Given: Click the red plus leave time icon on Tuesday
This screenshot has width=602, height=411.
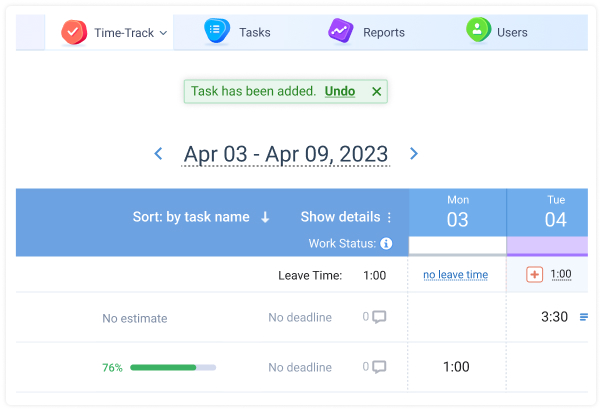Looking at the screenshot, I should (x=534, y=274).
